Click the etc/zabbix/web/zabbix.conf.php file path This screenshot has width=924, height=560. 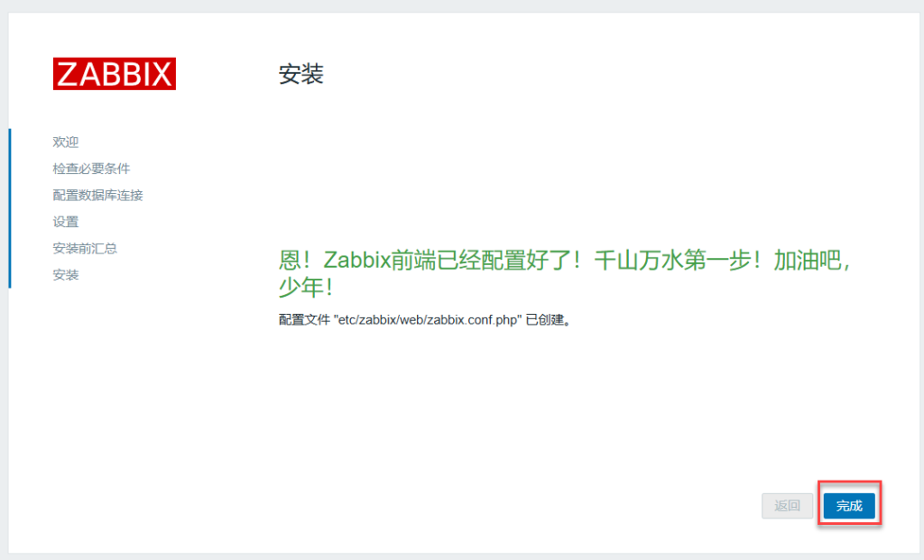point(428,320)
